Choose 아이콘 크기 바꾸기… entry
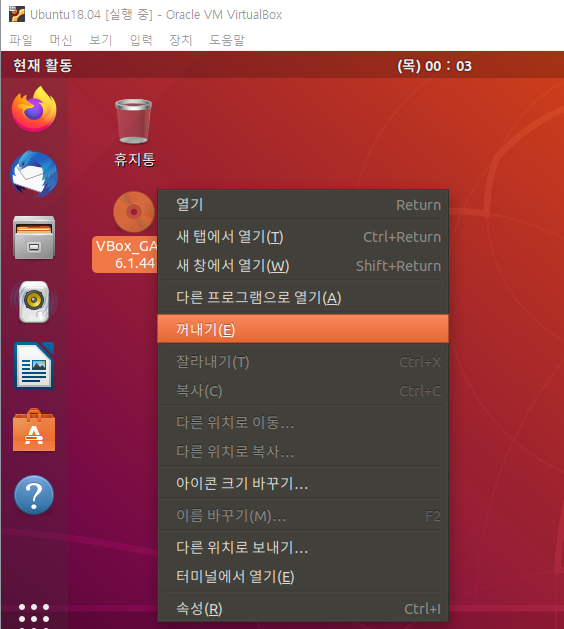This screenshot has width=564, height=629. pos(303,483)
